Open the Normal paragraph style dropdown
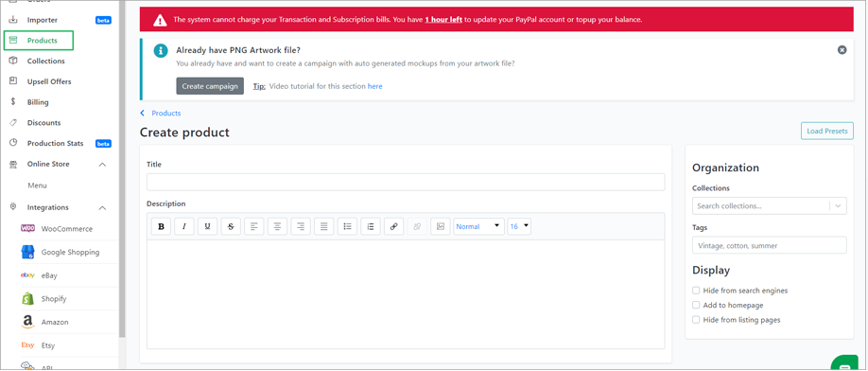This screenshot has height=371, width=868. [478, 226]
